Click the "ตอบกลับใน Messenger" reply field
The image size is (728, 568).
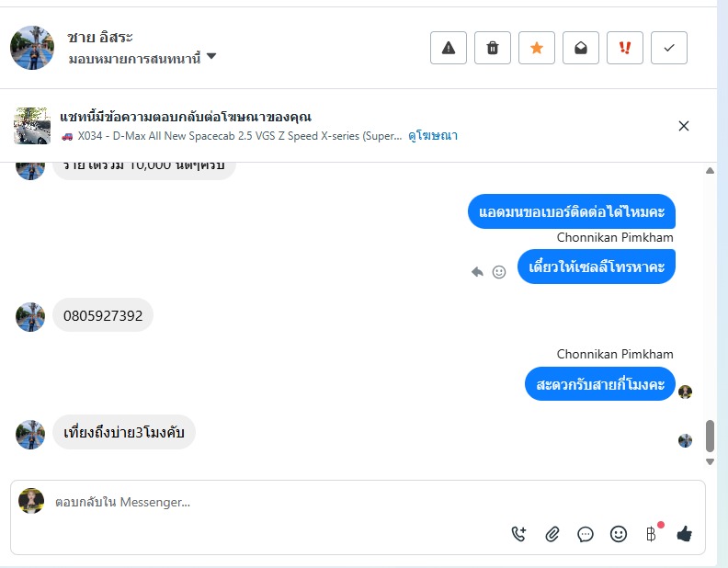(x=276, y=503)
